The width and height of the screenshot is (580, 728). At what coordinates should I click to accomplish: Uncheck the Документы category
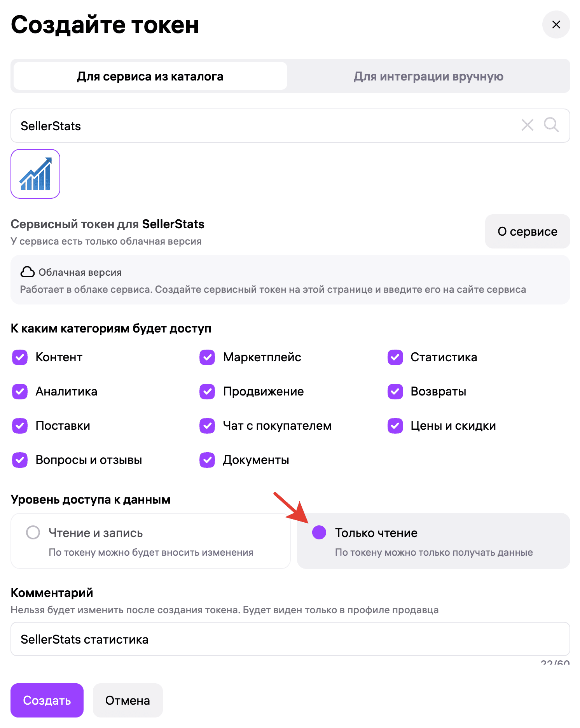(207, 460)
